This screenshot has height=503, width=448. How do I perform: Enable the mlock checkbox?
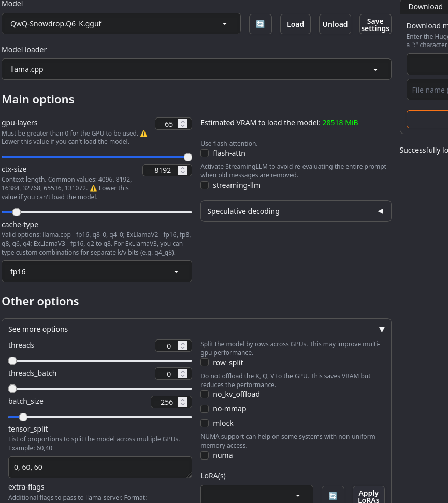pyautogui.click(x=205, y=423)
